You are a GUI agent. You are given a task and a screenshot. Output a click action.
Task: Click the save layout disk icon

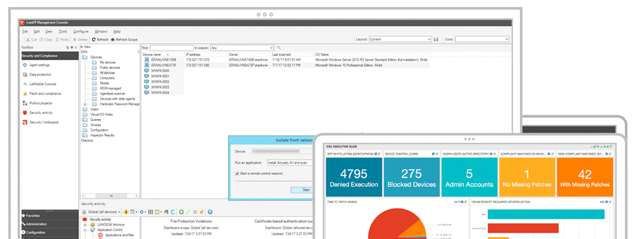[436, 39]
